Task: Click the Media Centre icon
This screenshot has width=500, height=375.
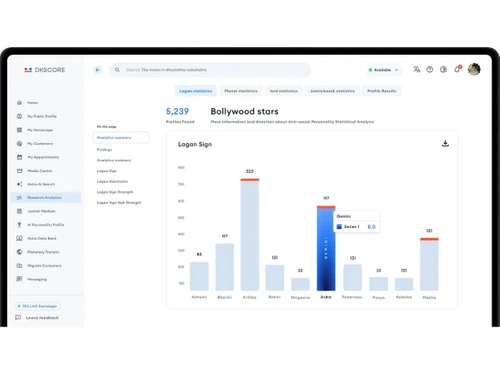Action: point(19,171)
